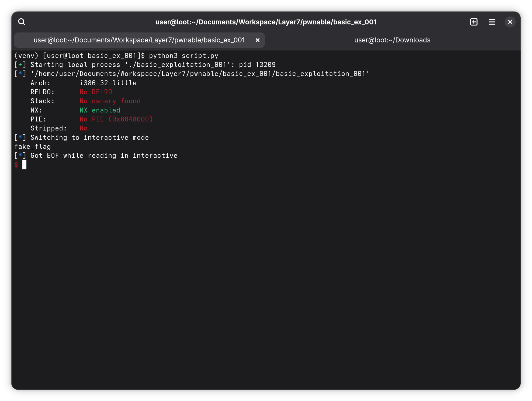Click the new tab plus icon
This screenshot has width=532, height=401.
[474, 22]
